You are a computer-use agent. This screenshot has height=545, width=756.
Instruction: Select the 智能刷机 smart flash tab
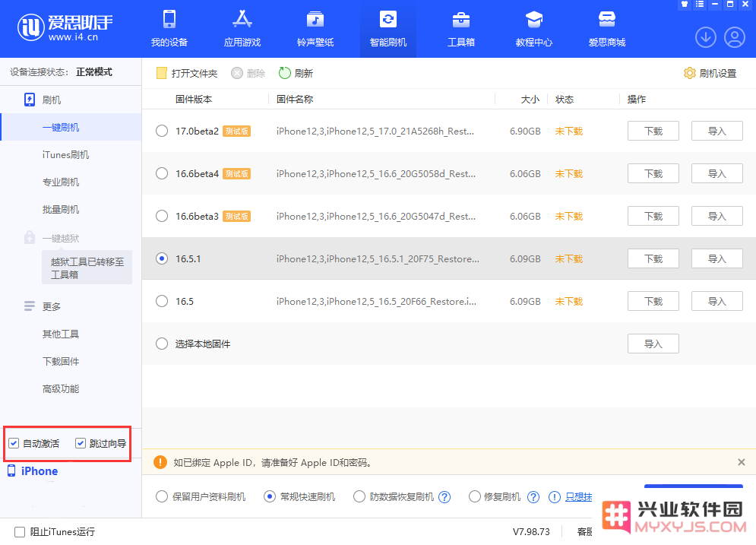pos(388,29)
